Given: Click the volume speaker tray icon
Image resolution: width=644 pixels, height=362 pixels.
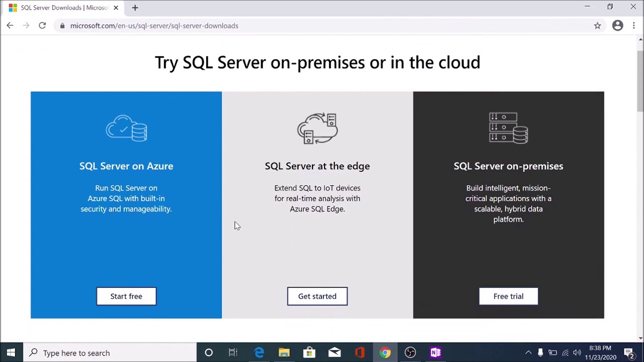Looking at the screenshot, I should (x=577, y=352).
